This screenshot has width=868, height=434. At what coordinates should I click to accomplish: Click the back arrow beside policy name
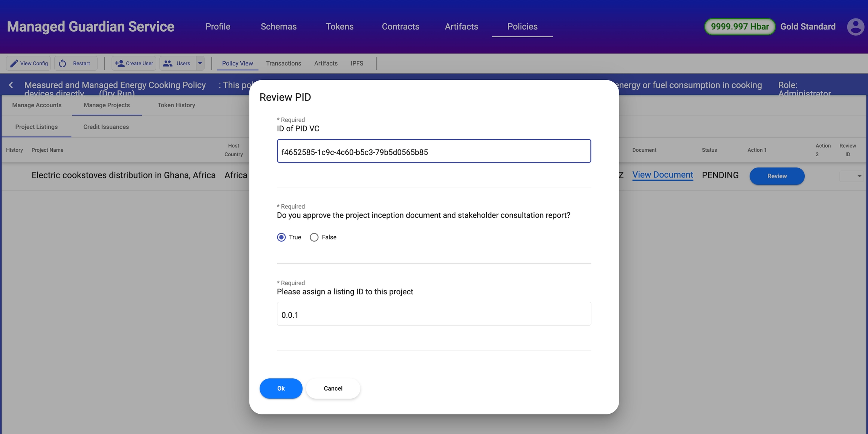[11, 85]
